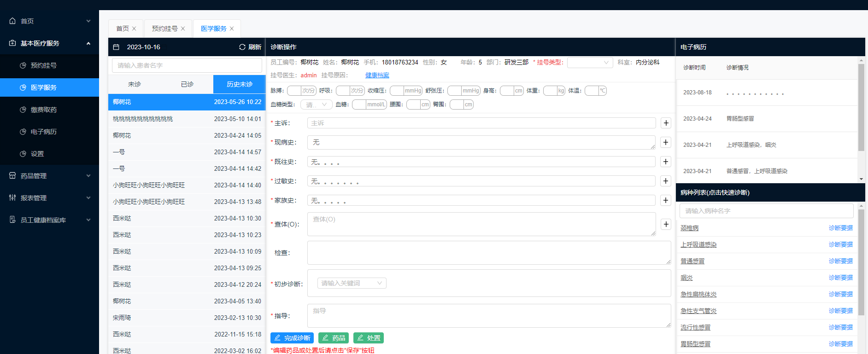
Task: Select the 2023-04-14 14:40 小狗旺旺 row
Action: (187, 185)
